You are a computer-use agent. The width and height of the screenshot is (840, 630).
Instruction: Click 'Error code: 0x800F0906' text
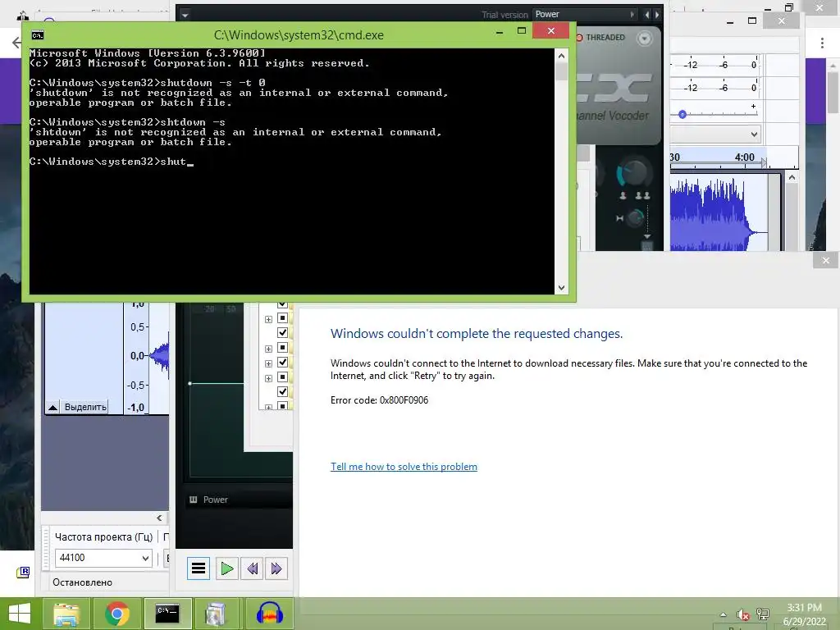click(379, 400)
